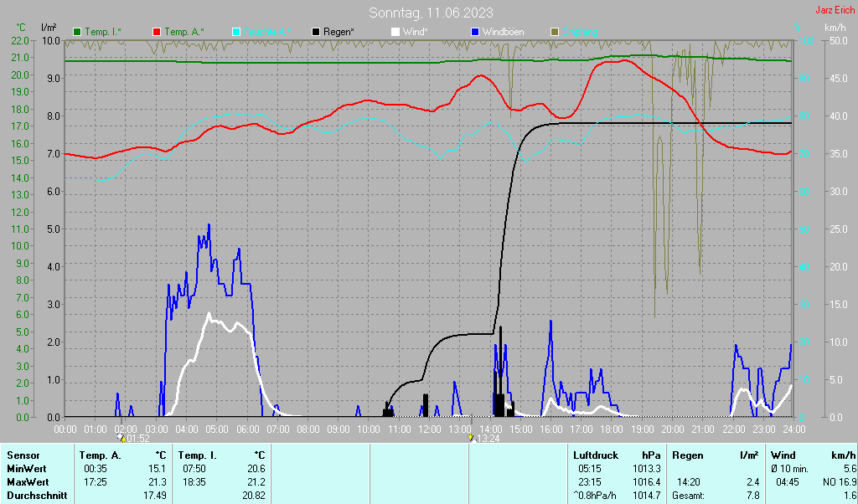The height and width of the screenshot is (504, 858).
Task: Select the cyan legend square
Action: coord(236,32)
